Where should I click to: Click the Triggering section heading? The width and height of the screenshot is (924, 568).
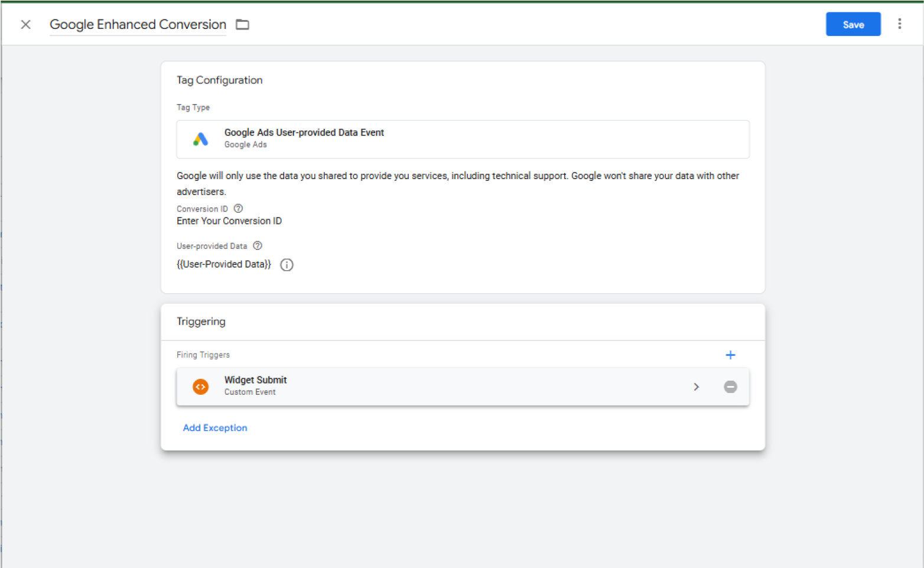click(x=201, y=322)
